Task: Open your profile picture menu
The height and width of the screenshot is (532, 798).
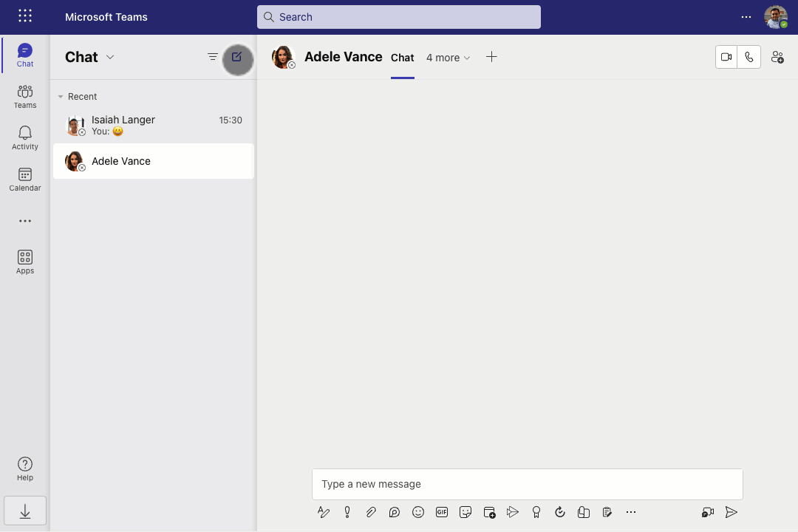Action: pyautogui.click(x=776, y=17)
